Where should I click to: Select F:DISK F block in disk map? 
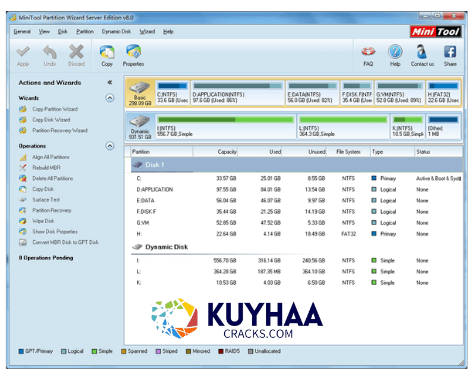tap(357, 93)
